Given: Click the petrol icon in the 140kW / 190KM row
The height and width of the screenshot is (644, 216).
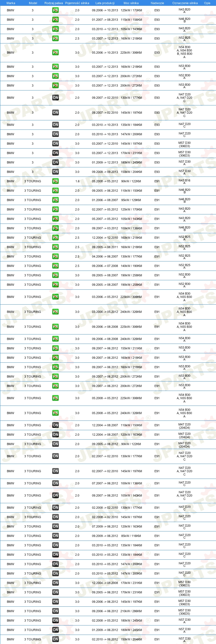Looking at the screenshot, I should 55,266.
